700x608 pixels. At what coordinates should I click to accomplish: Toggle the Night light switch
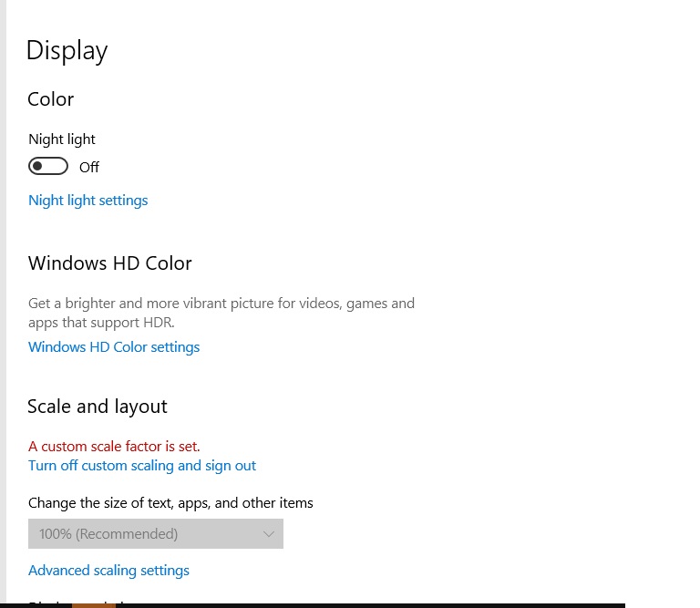pyautogui.click(x=48, y=166)
